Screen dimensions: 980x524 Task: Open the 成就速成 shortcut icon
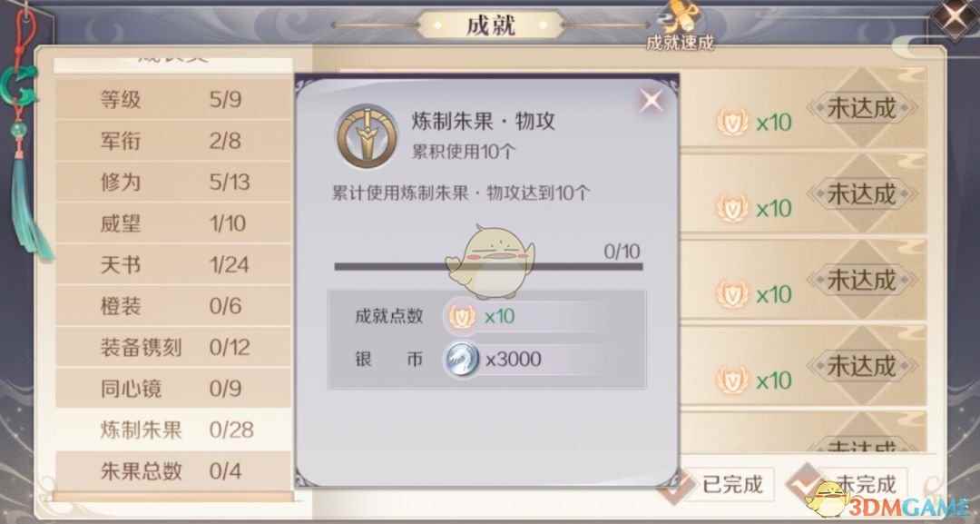(x=680, y=25)
